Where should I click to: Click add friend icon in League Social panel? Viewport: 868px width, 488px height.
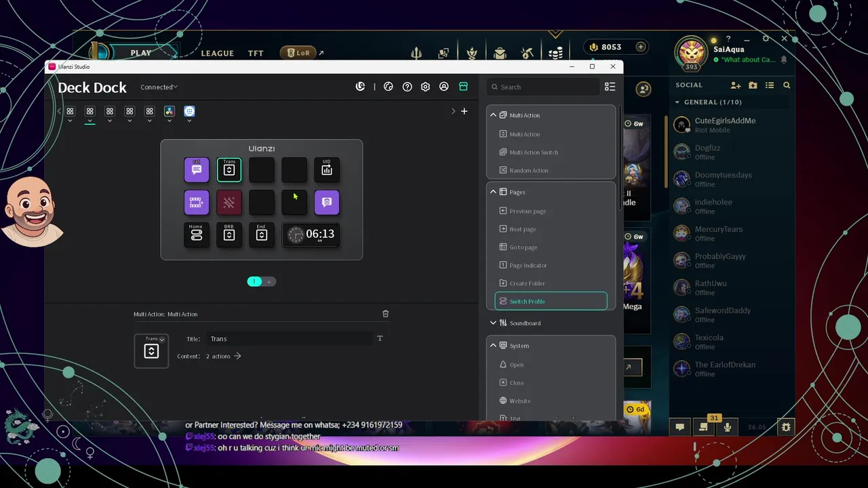736,85
